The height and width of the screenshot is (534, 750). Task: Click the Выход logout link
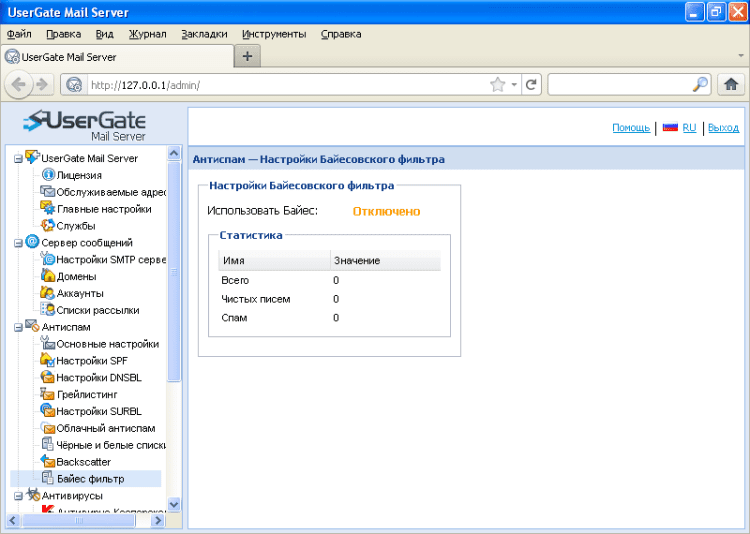(x=723, y=128)
